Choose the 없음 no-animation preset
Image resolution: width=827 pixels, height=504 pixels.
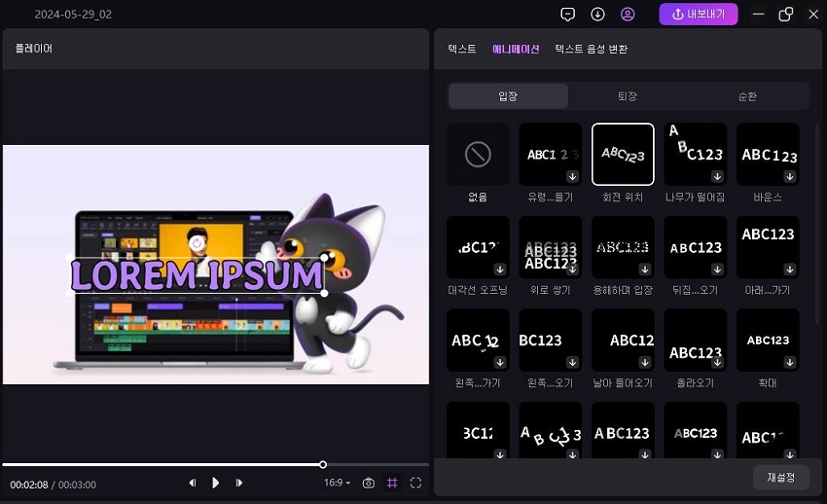[478, 155]
